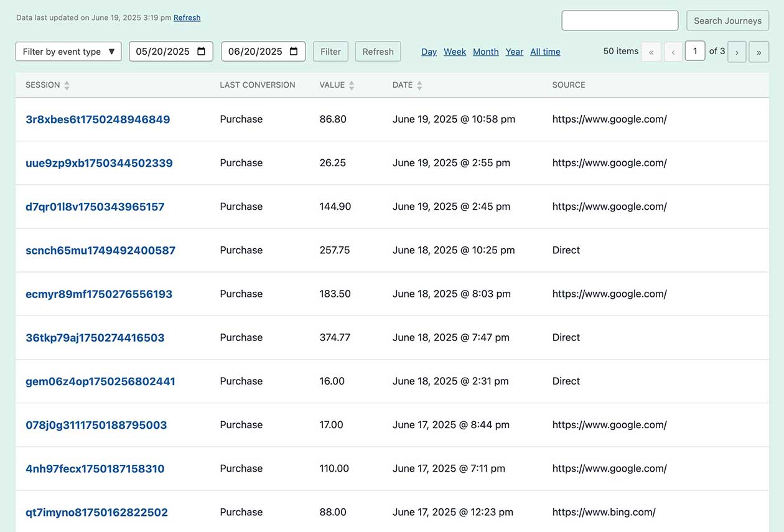Open session 078j0g3111750188795003

[x=96, y=425]
